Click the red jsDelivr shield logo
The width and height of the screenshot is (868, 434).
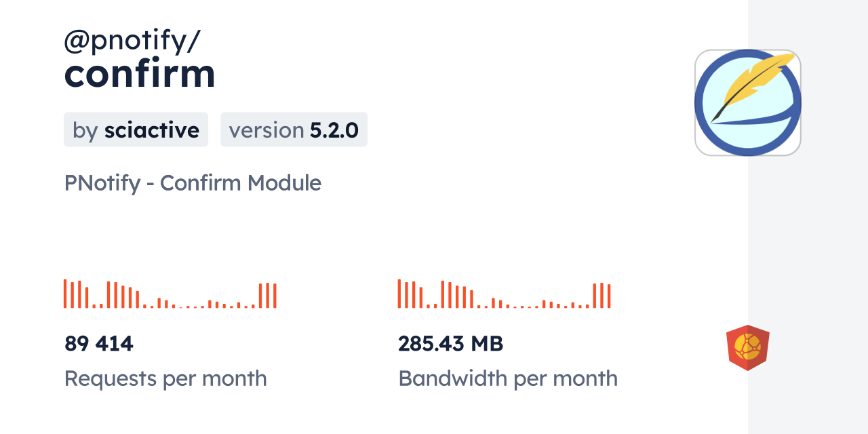pyautogui.click(x=747, y=347)
